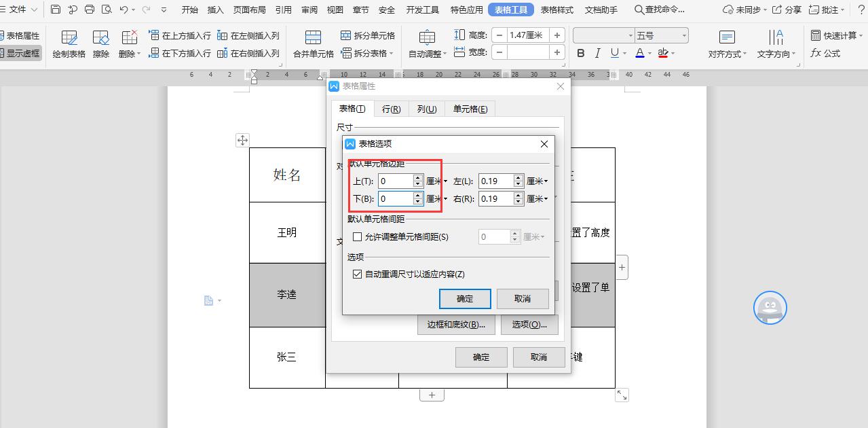Click the Table Properties (表格属性) button
The image size is (868, 428).
(20, 35)
